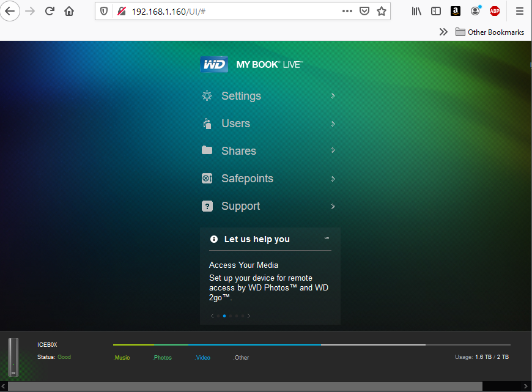
Task: Open the Firefox hamburger menu
Action: (519, 11)
